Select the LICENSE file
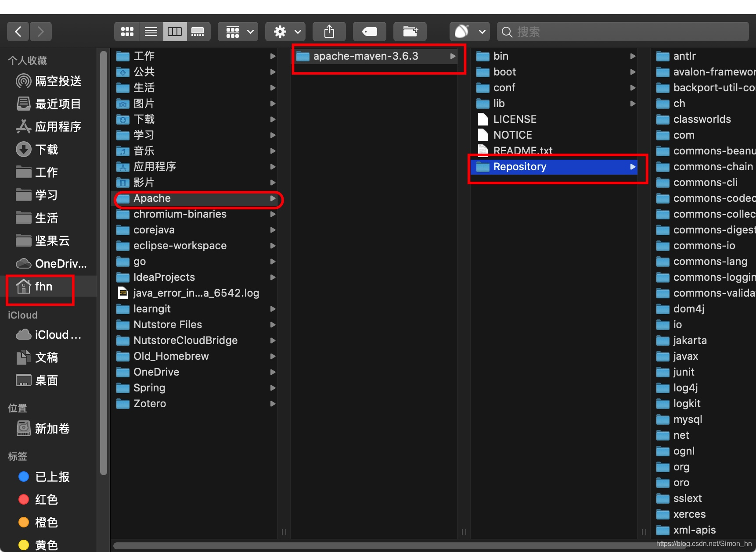 coord(554,119)
